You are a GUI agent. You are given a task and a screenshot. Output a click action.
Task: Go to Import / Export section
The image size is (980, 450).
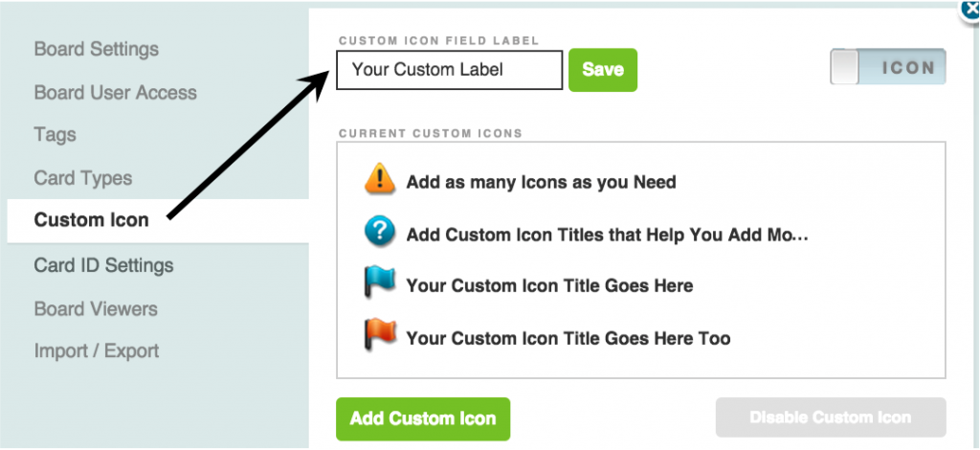(97, 351)
